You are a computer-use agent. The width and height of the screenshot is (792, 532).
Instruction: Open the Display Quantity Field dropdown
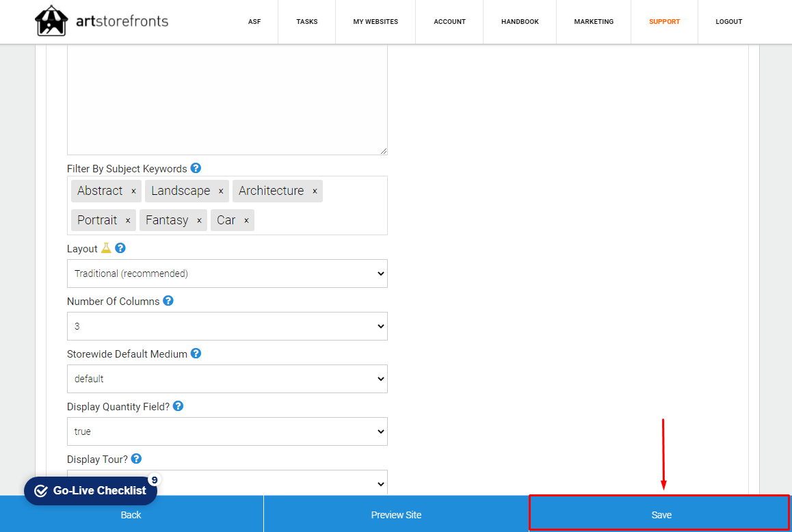pos(227,431)
